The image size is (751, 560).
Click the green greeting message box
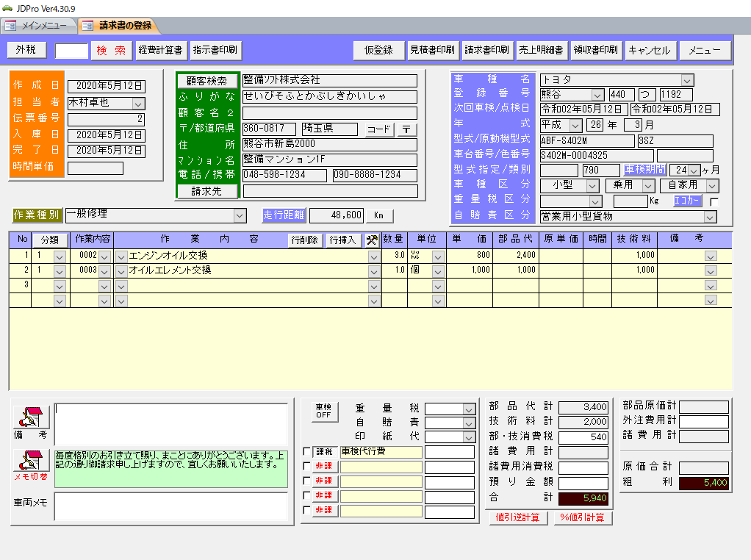point(171,468)
